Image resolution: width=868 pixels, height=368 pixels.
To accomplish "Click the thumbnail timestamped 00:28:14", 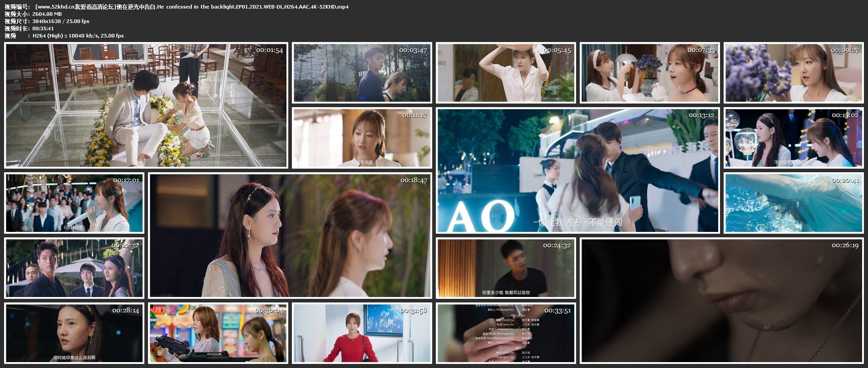I will 74,333.
